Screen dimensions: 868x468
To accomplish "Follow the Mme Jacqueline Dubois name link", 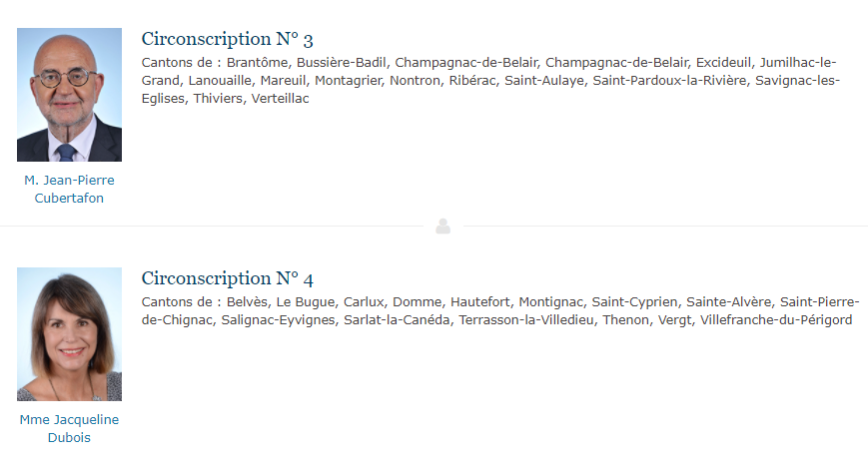I will 69,429.
